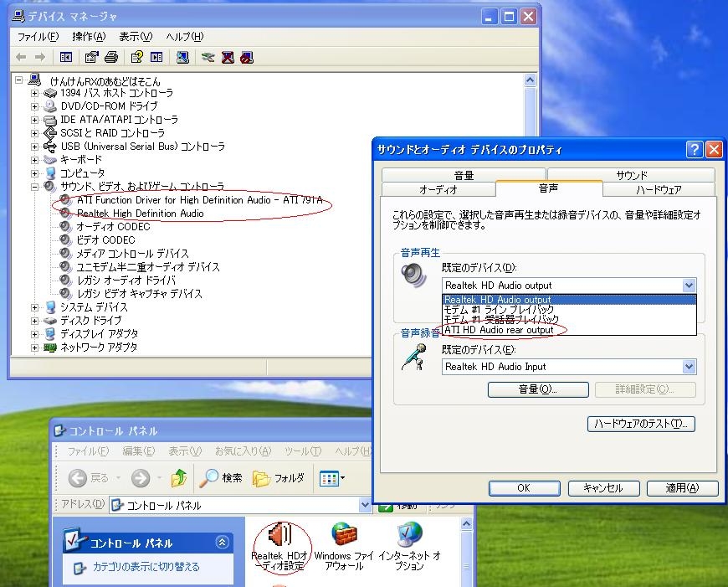The width and height of the screenshot is (728, 587).
Task: Switch to the オーディオ tab
Action: [438, 189]
